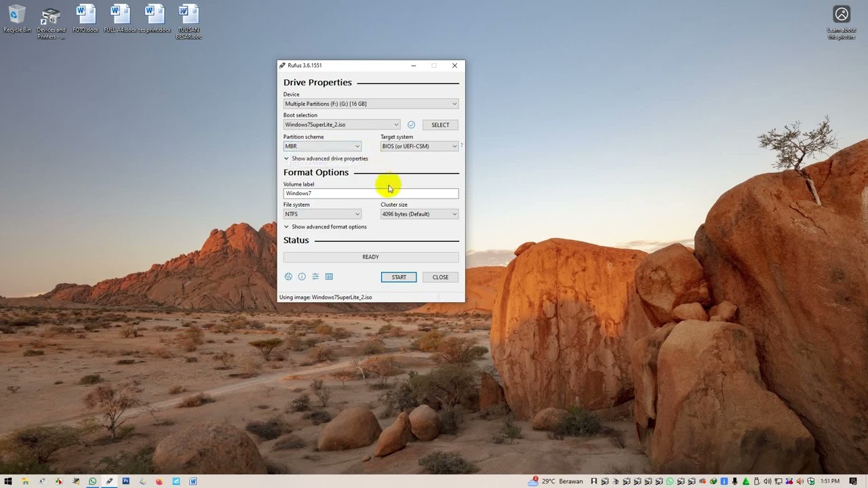Select the Devices and Printers desktop shortcut
This screenshot has height=488, width=868.
click(x=51, y=23)
